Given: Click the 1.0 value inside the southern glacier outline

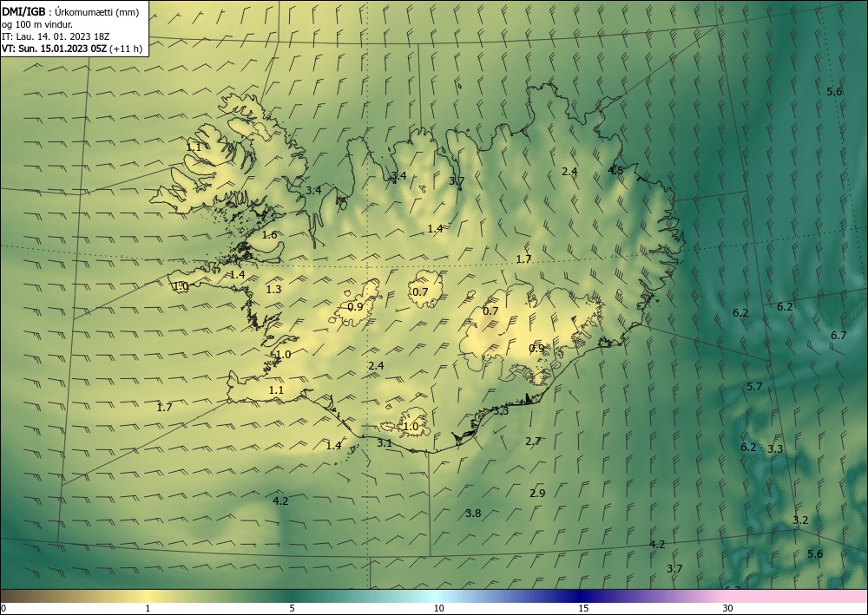Looking at the screenshot, I should [x=411, y=427].
